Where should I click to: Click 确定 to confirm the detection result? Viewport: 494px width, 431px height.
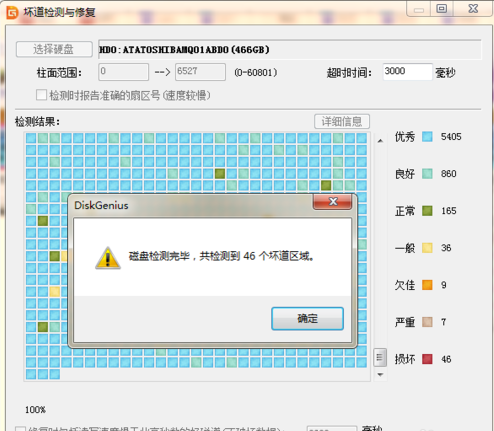307,319
